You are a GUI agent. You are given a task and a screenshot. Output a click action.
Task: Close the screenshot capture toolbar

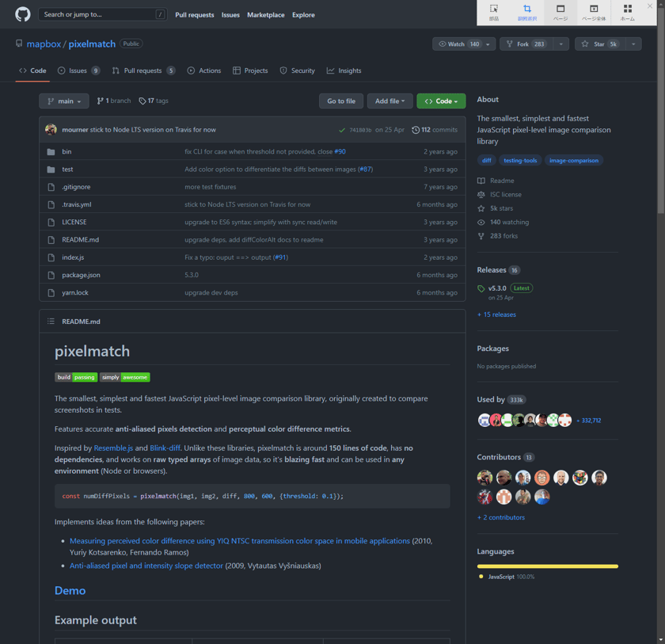[650, 6]
